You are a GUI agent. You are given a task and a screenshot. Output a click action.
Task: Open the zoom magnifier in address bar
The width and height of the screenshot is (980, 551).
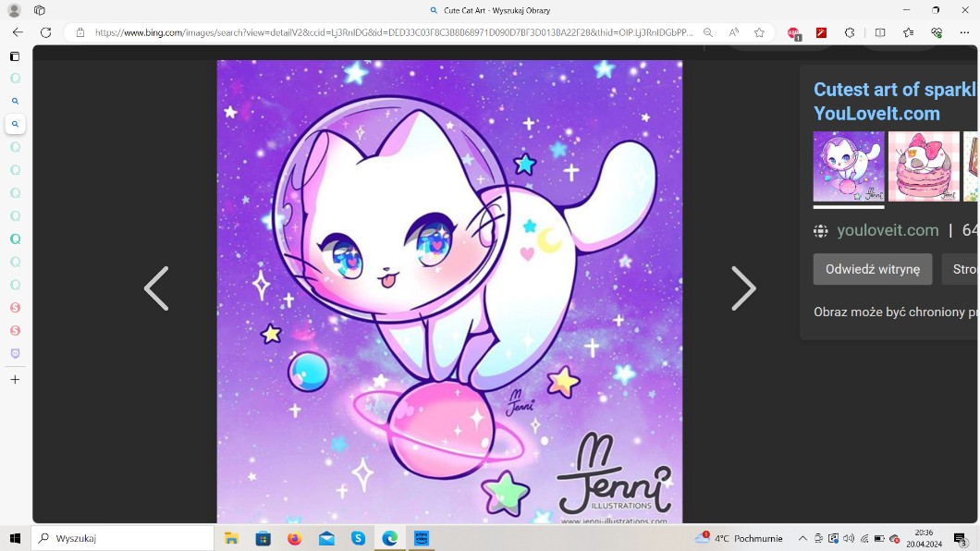pyautogui.click(x=708, y=32)
